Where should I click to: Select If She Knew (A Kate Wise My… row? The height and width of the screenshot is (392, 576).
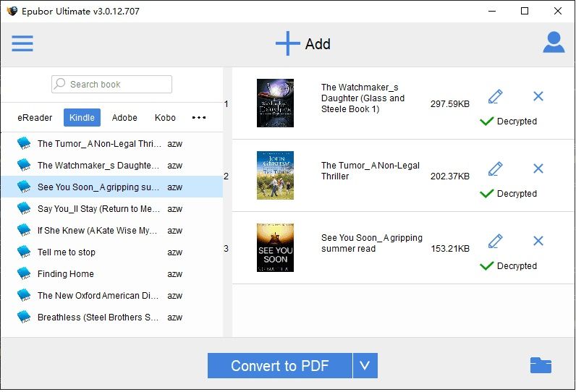[111, 230]
